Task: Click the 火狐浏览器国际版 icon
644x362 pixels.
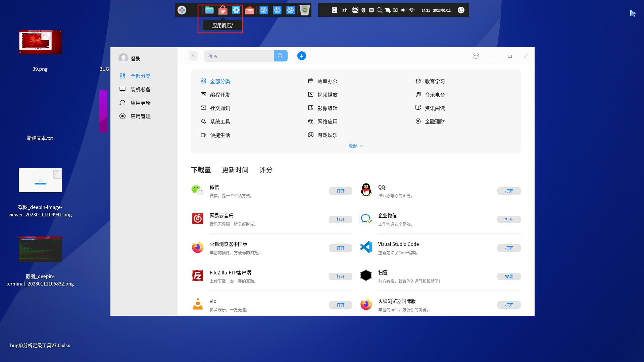Action: point(366,304)
